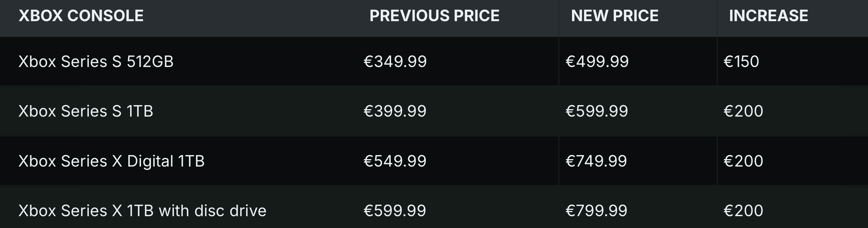Select the Xbox Series X Digital 1TB name
Viewport: 868px width, 228px height.
point(111,161)
